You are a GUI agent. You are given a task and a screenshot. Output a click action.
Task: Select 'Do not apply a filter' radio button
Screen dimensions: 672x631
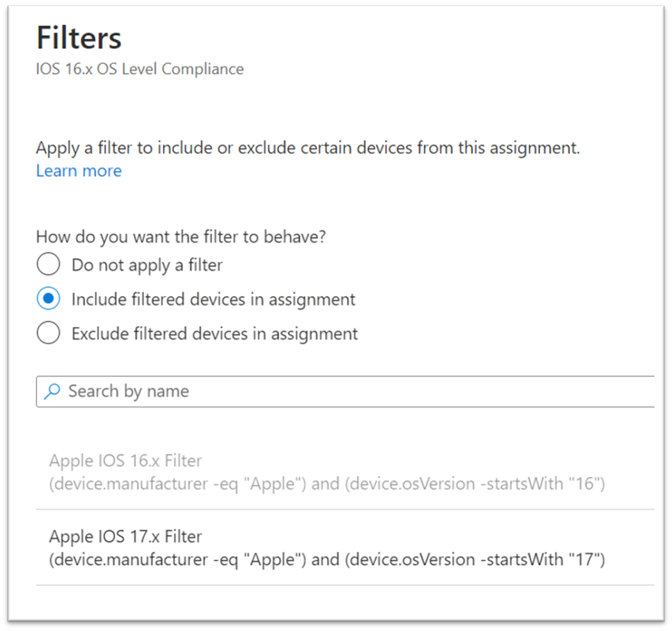pyautogui.click(x=48, y=264)
